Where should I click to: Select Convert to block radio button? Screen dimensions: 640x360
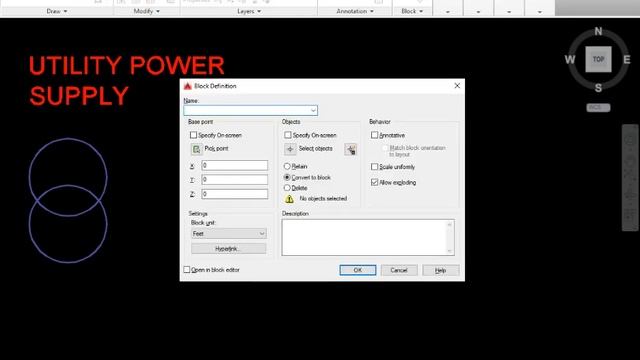point(287,177)
